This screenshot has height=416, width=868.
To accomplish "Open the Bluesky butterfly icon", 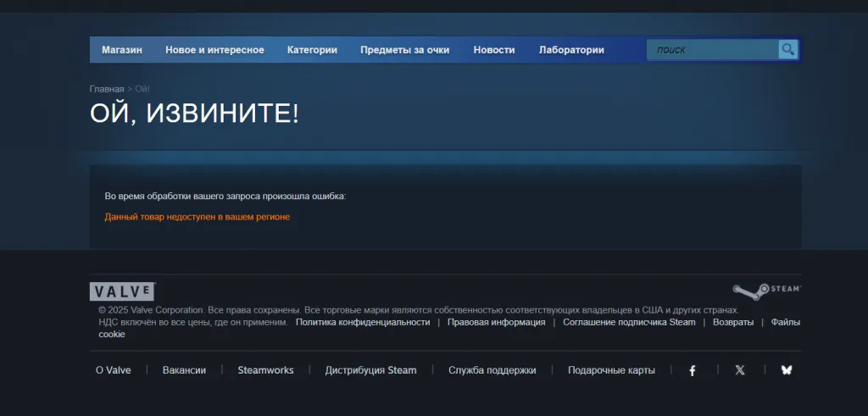I will tap(787, 370).
